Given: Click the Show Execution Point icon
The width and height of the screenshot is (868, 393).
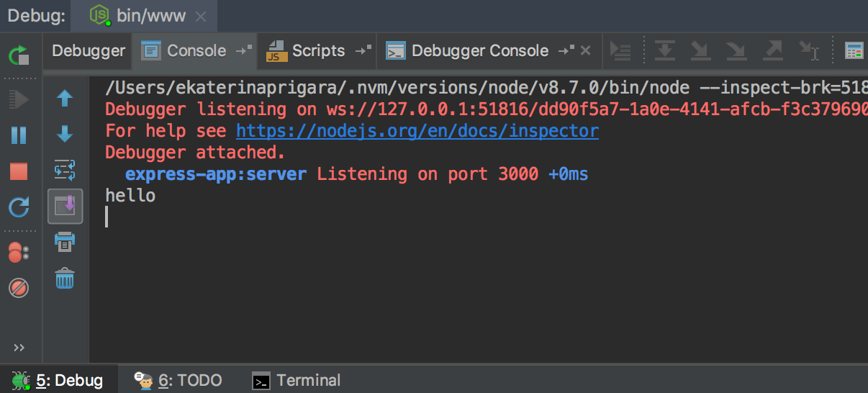Looking at the screenshot, I should (620, 51).
